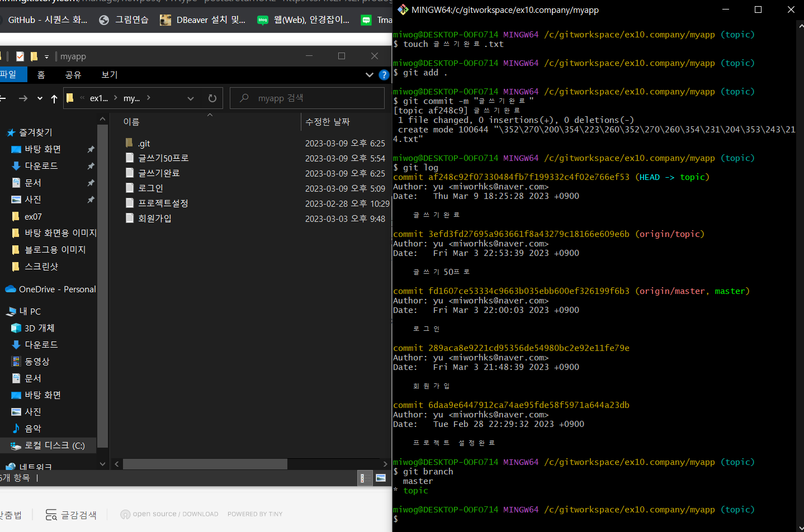Switch to large icons view in status bar
The width and height of the screenshot is (804, 532).
click(381, 478)
